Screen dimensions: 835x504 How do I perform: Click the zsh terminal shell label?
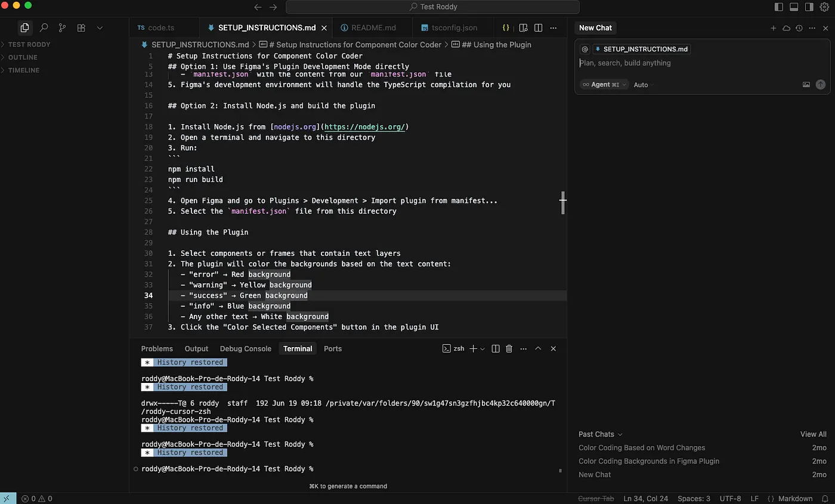click(x=453, y=348)
